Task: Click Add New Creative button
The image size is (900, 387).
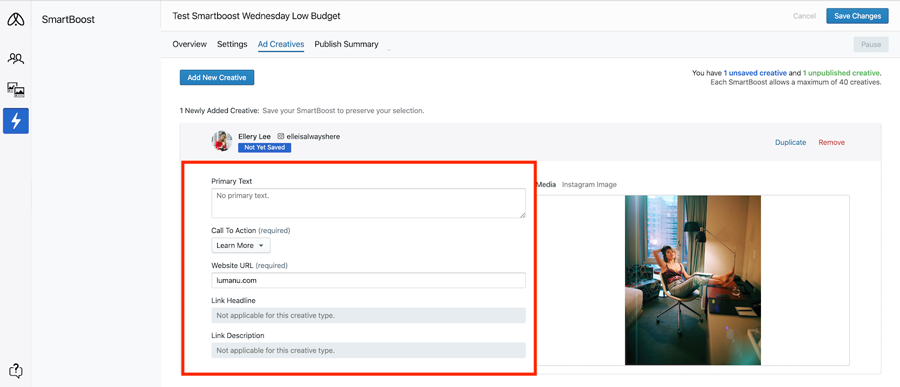Action: tap(217, 78)
